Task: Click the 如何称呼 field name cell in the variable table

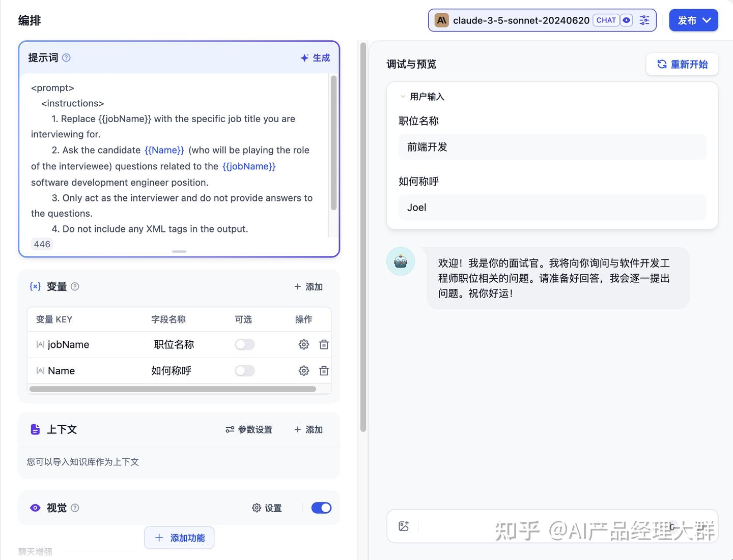Action: 172,371
